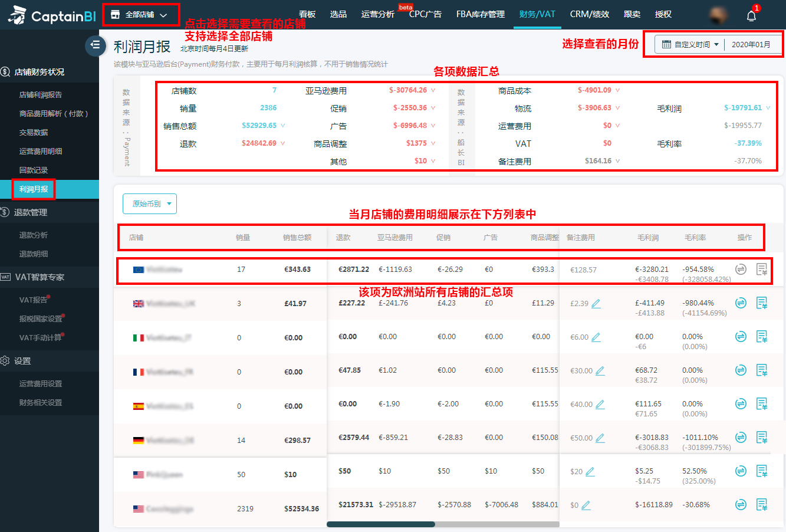Expand the 商品成本 $-4901.09 breakdown
The height and width of the screenshot is (532, 786).
[617, 90]
